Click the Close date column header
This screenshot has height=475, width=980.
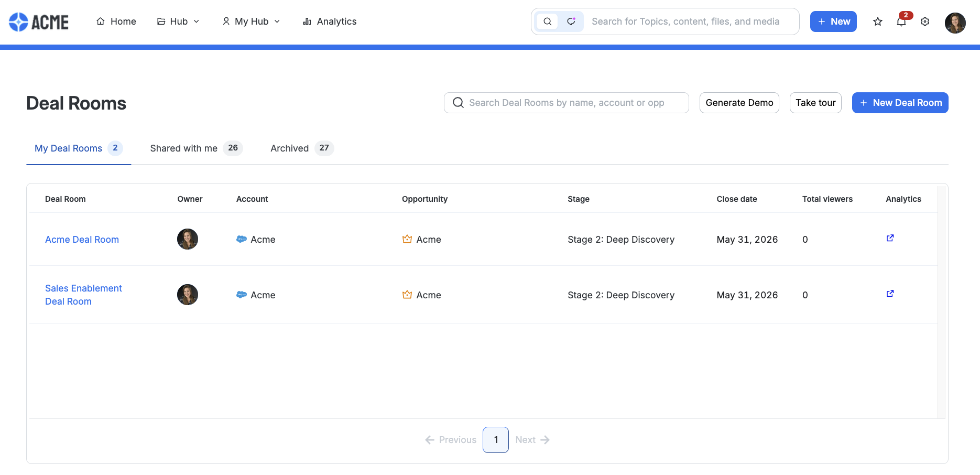pos(737,199)
